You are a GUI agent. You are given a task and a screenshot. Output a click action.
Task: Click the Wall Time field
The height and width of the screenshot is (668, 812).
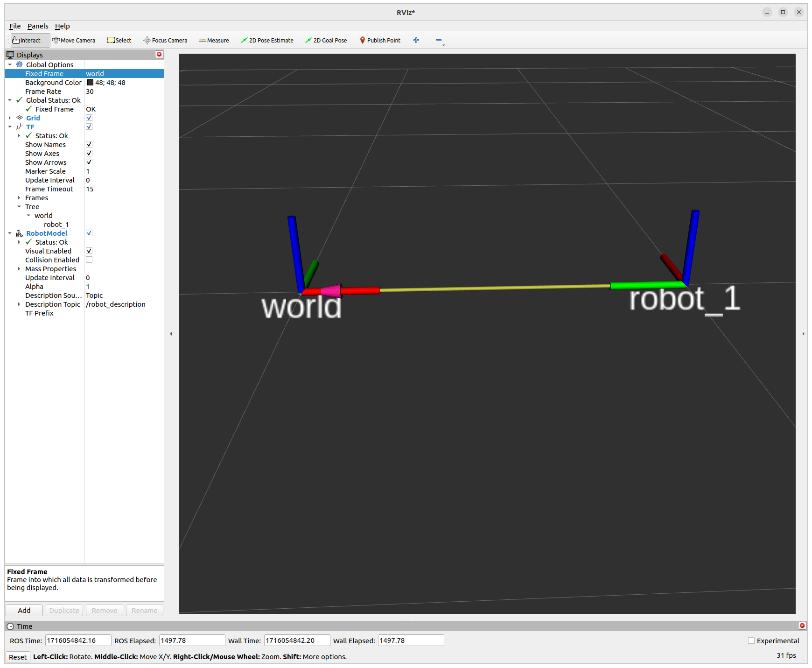coord(297,640)
